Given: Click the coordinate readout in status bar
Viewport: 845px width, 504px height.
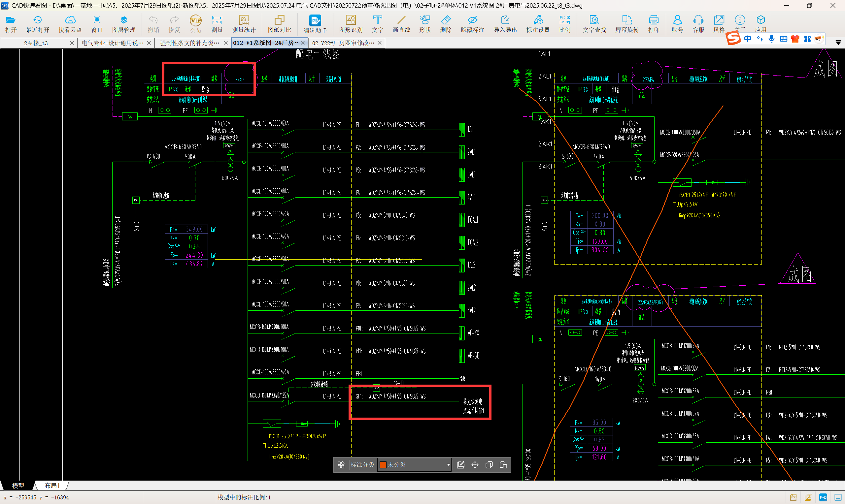Looking at the screenshot, I should 36,497.
